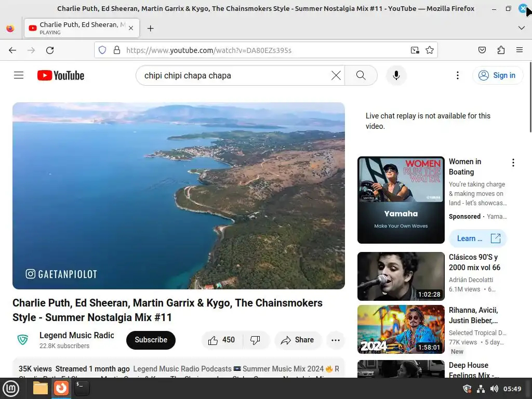The image size is (532, 399).
Task: Open the YouTube guide hamburger menu
Action: [x=19, y=75]
